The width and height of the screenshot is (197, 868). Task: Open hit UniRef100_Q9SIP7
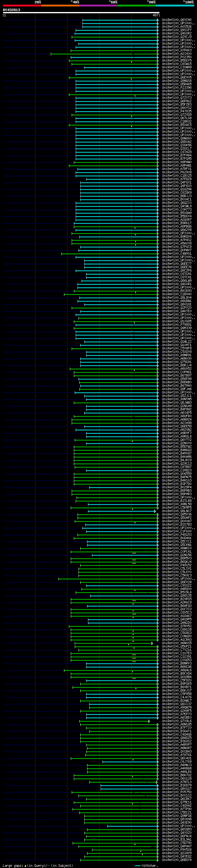click(176, 30)
